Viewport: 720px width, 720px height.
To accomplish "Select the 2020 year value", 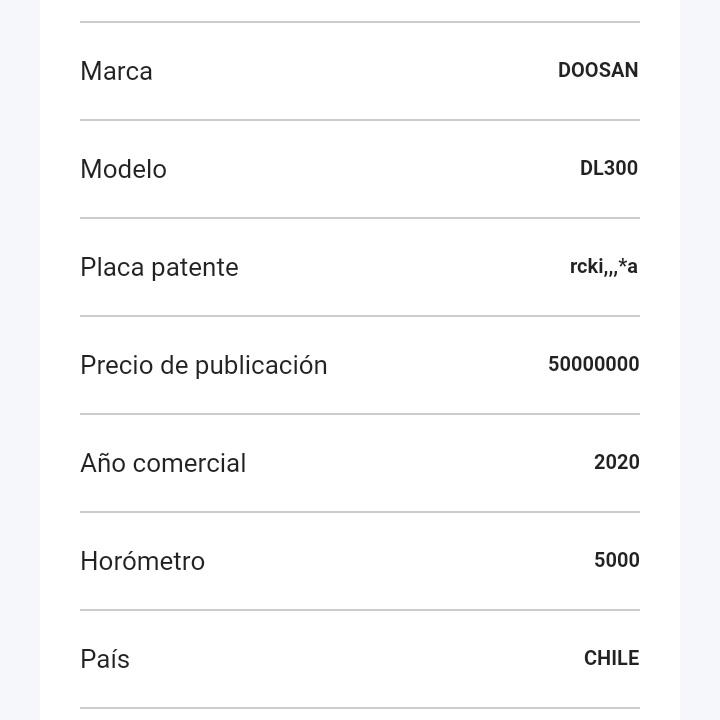I will (616, 462).
